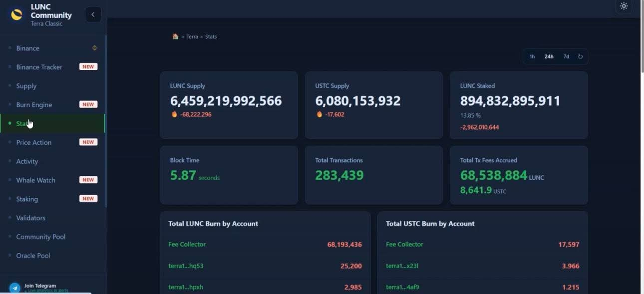Image resolution: width=644 pixels, height=294 pixels.
Task: Collapse the sidebar with the chevron button
Action: pos(93,14)
